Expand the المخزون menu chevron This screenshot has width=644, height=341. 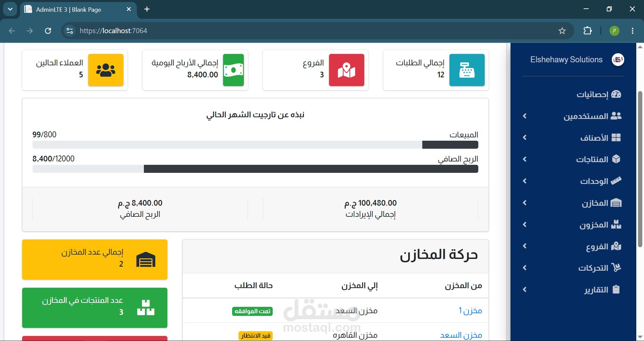click(x=525, y=224)
